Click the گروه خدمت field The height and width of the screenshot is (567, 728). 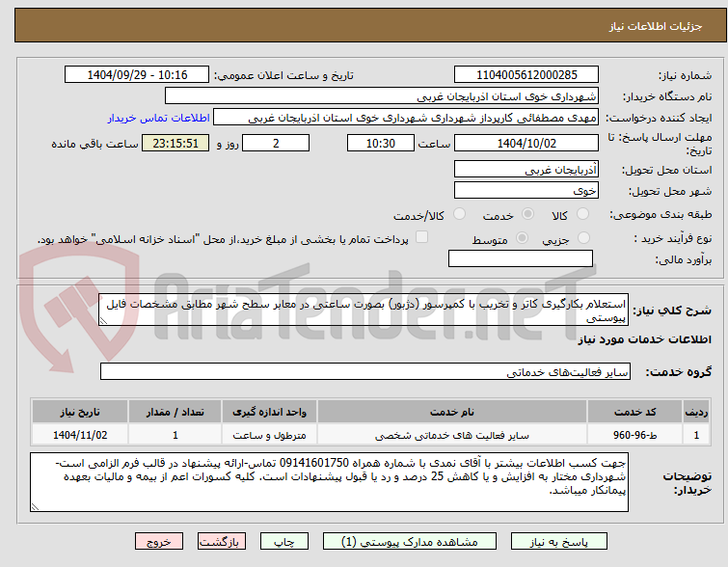point(365,371)
